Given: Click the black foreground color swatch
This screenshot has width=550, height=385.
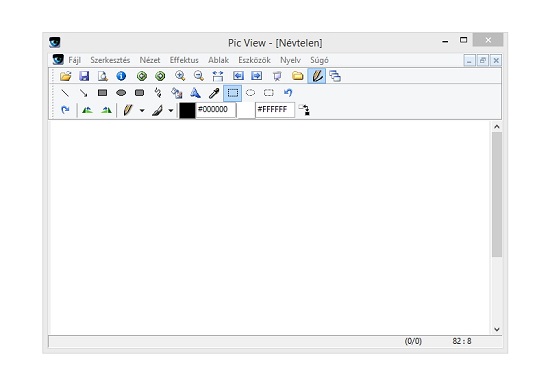Looking at the screenshot, I should pos(187,110).
